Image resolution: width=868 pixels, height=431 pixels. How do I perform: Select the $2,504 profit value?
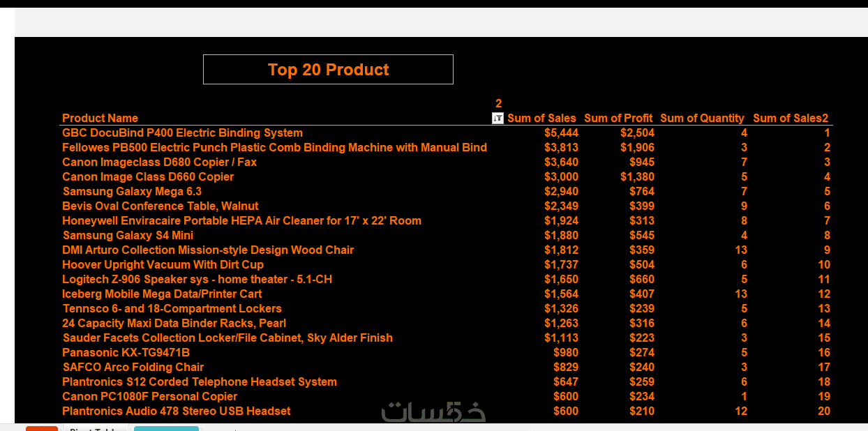click(637, 133)
